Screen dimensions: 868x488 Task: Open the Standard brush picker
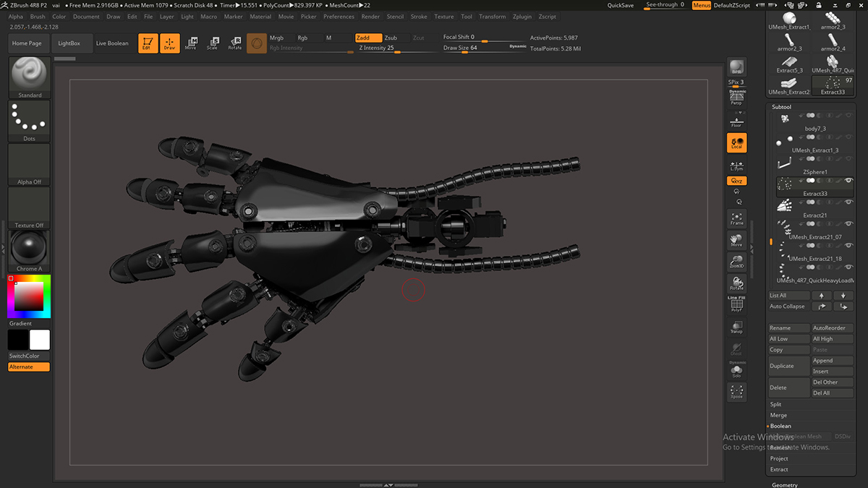pos(30,77)
